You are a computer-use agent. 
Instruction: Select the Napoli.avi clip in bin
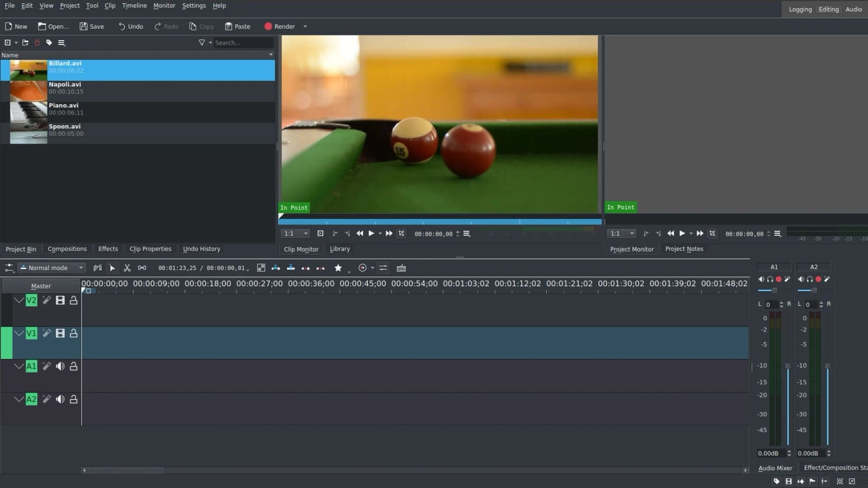[x=138, y=91]
